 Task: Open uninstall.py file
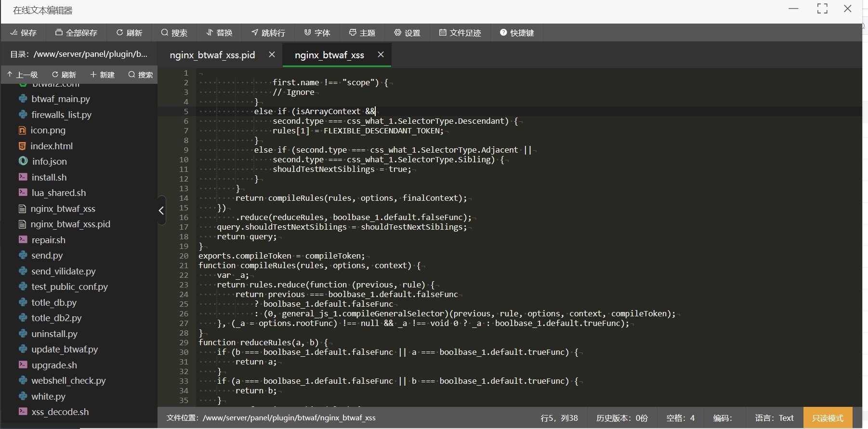[54, 334]
